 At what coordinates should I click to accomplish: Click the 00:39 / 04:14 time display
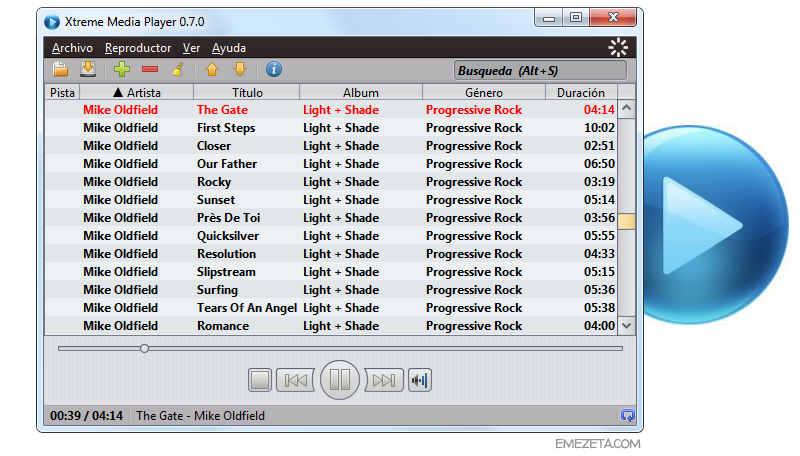[x=86, y=416]
